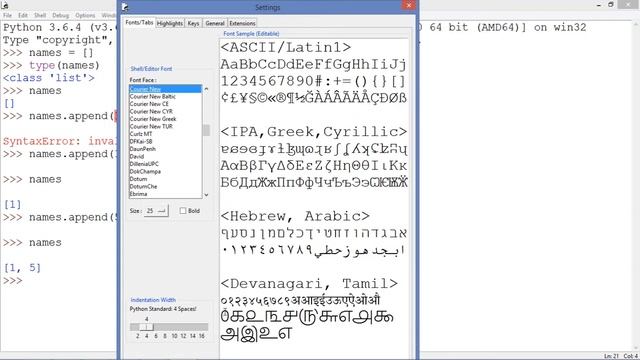The width and height of the screenshot is (640, 360).
Task: Open the Debug menu in IDLE
Action: point(60,16)
